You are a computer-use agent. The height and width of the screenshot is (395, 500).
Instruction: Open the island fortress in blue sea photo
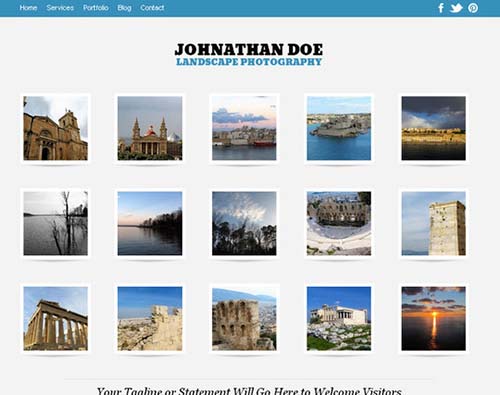[x=339, y=128]
